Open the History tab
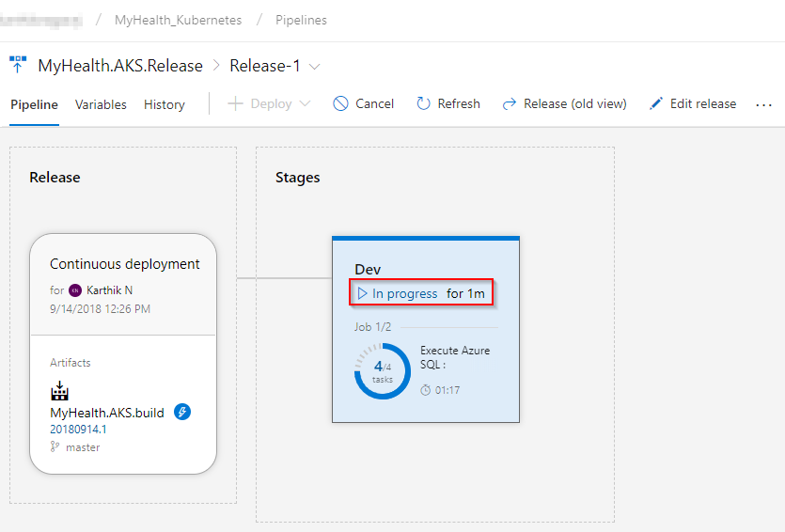This screenshot has height=532, width=785. pos(165,104)
